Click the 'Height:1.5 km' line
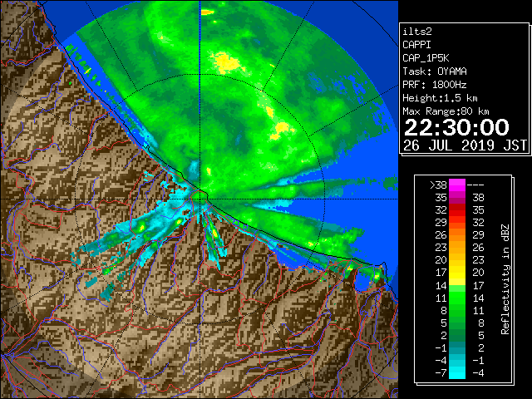 click(x=440, y=98)
